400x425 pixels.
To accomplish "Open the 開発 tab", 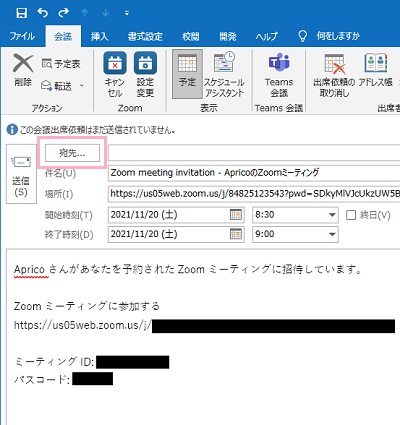I will (x=228, y=36).
